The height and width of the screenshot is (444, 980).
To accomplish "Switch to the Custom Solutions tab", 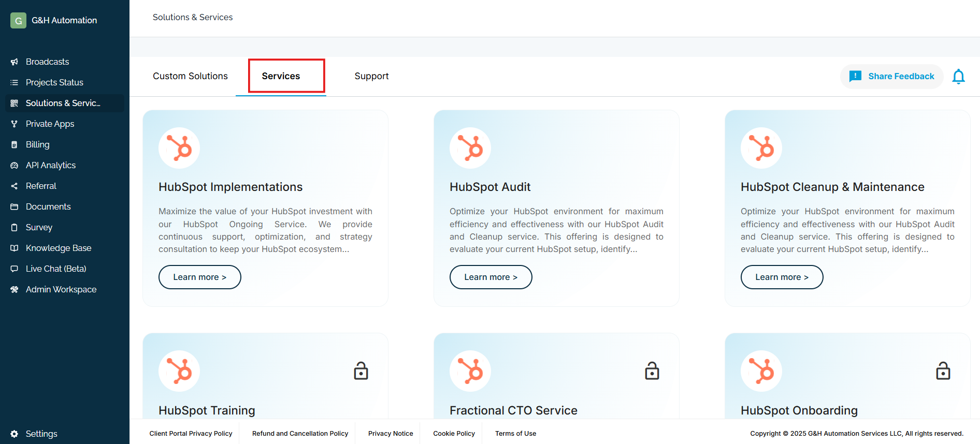I will 190,76.
